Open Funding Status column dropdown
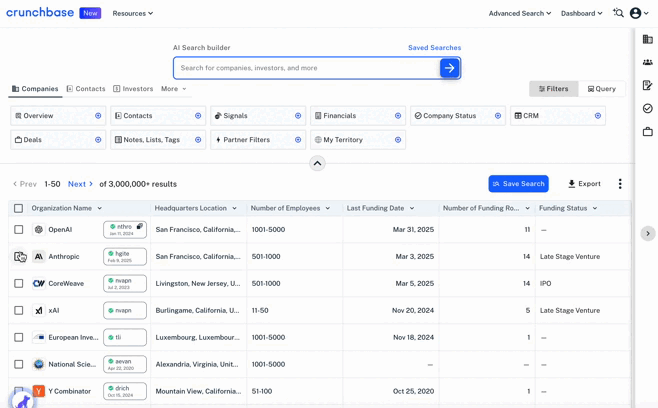The height and width of the screenshot is (408, 658). pyautogui.click(x=595, y=208)
